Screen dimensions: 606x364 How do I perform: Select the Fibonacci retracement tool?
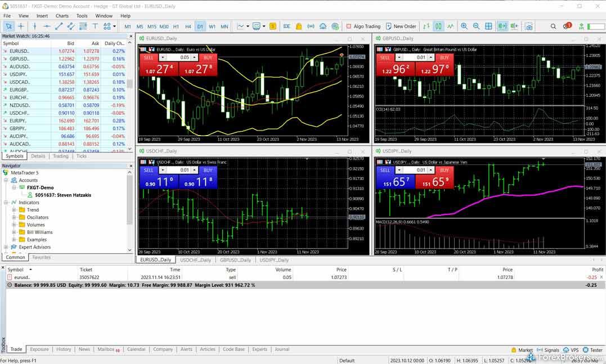click(83, 26)
